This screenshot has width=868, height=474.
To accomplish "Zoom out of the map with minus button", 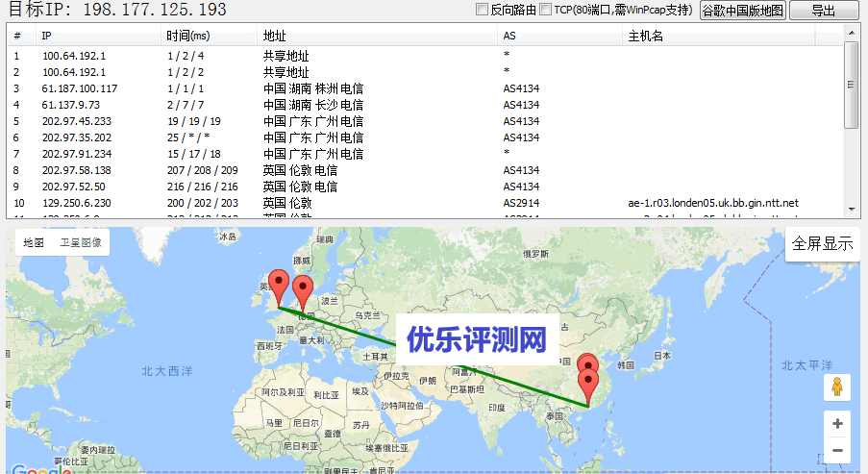I will 837,450.
